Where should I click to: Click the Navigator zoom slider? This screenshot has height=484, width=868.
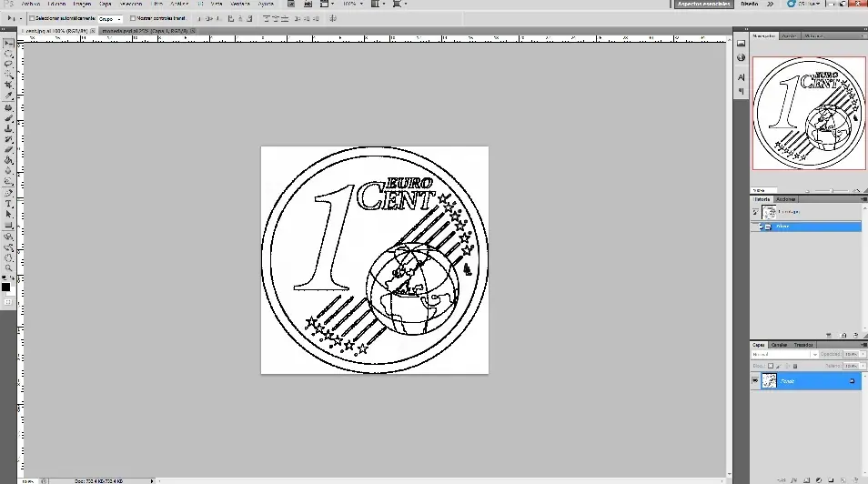pos(832,190)
